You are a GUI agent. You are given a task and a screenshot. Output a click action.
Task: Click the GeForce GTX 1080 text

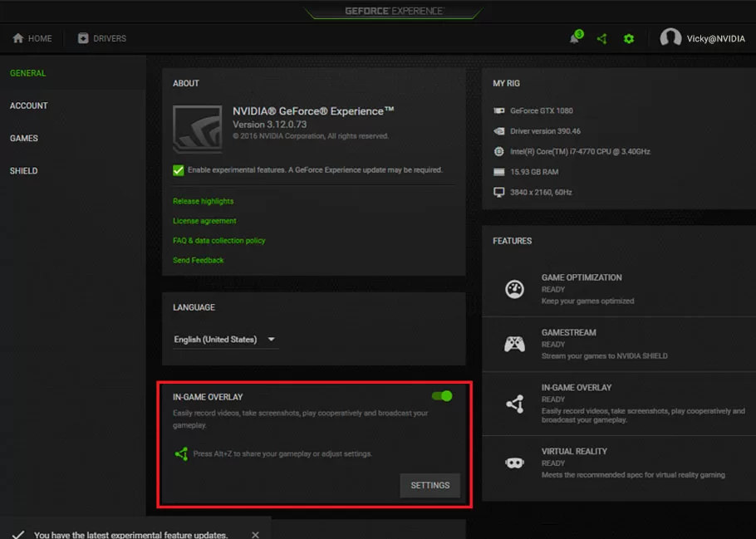pos(542,111)
